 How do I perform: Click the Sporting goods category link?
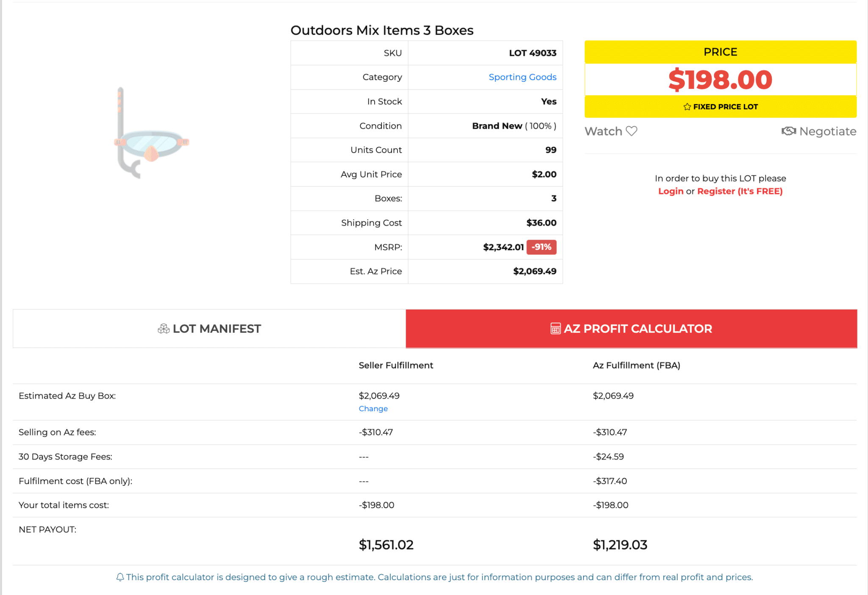click(x=521, y=77)
